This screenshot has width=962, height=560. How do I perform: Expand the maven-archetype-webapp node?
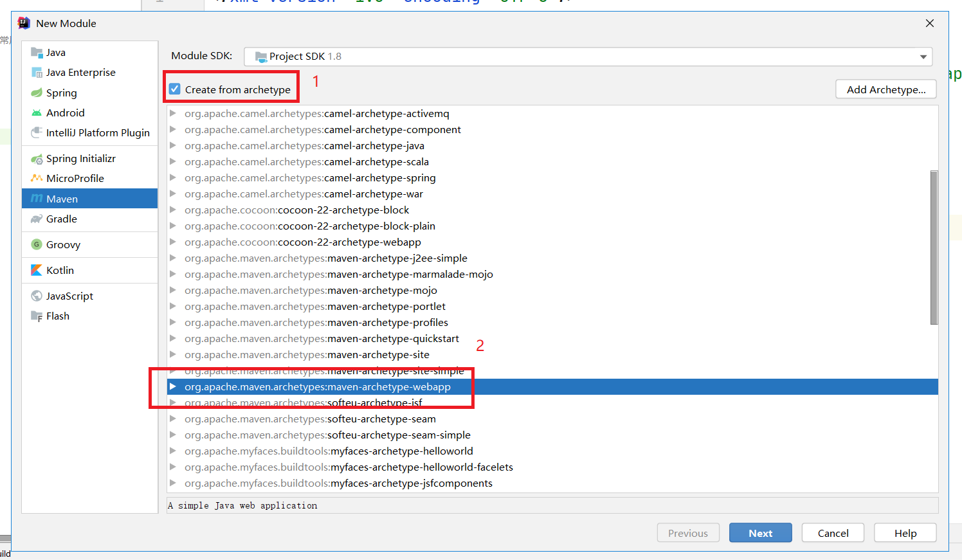pyautogui.click(x=173, y=386)
